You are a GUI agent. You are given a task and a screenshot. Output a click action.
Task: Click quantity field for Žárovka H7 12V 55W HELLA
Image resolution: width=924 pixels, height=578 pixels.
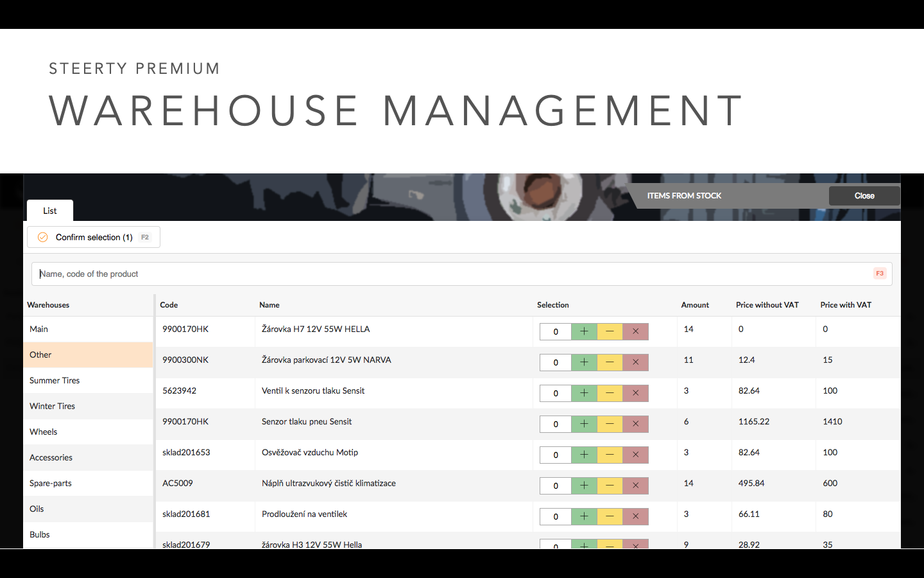coord(556,331)
